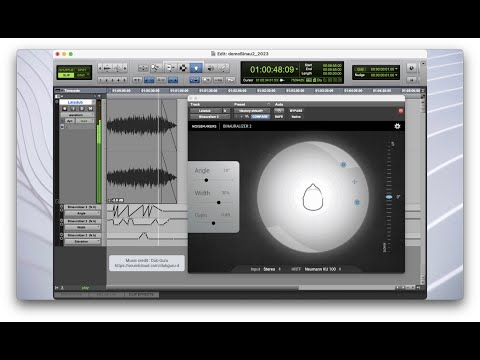Click the horizontal zoom in arrow
480x360 pixels.
tap(125, 68)
